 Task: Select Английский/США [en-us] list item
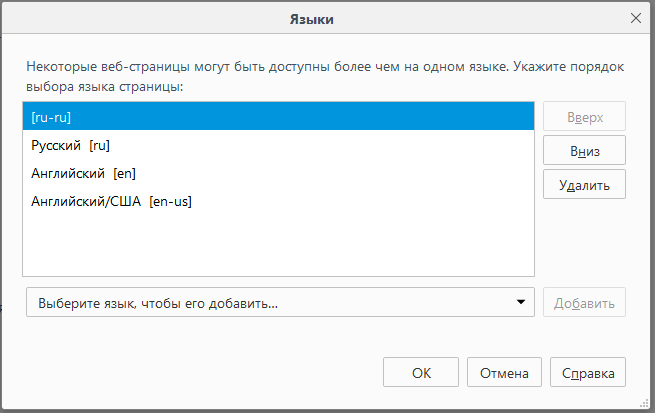[x=278, y=201]
